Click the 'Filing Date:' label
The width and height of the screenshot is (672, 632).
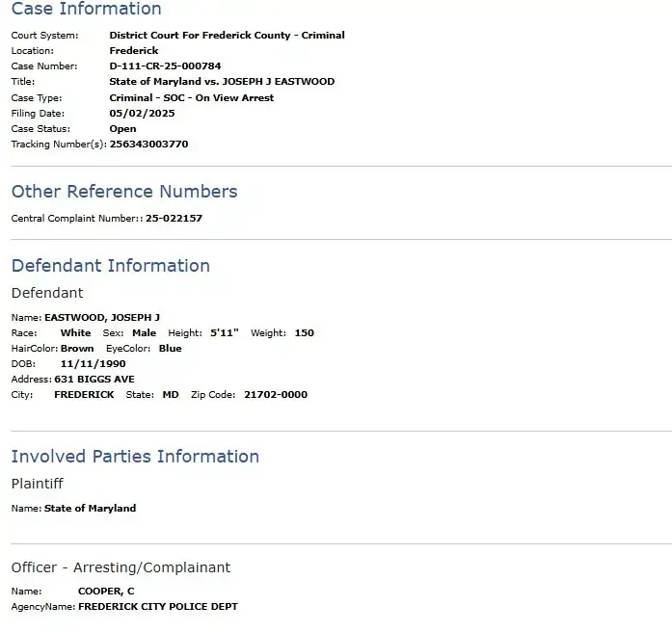[x=38, y=113]
